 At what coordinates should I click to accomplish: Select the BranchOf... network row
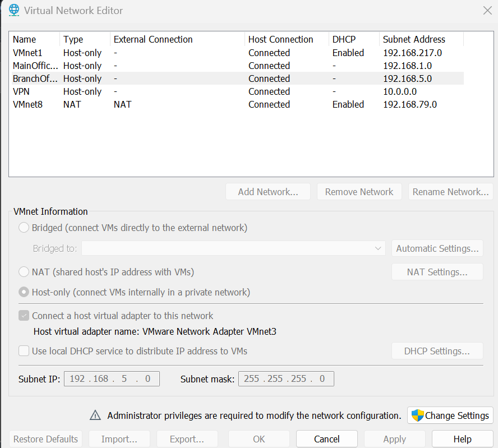coord(237,78)
